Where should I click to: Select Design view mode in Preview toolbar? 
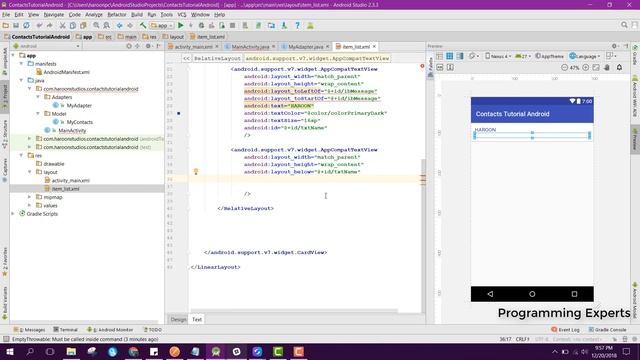pos(439,56)
